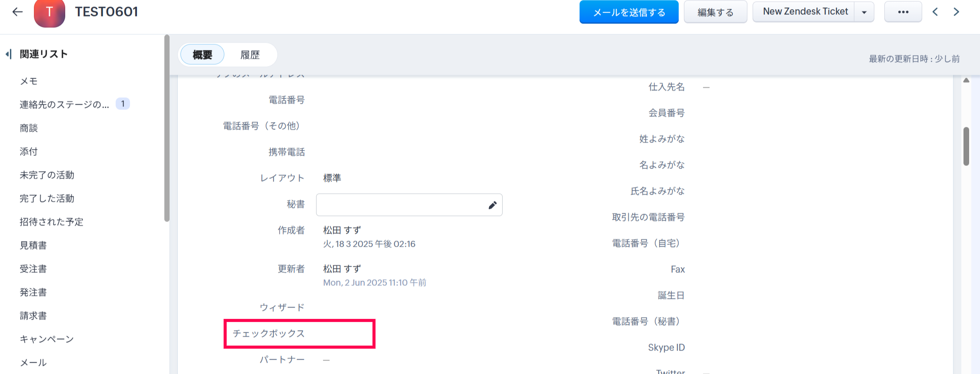
Task: Click the pencil edit icon in 秘書 field
Action: (x=492, y=205)
